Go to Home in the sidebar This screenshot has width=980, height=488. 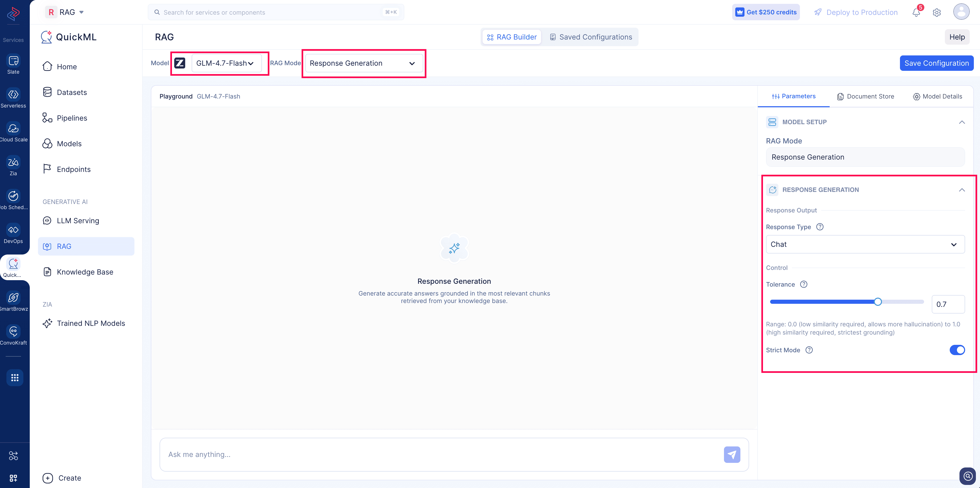pyautogui.click(x=86, y=66)
